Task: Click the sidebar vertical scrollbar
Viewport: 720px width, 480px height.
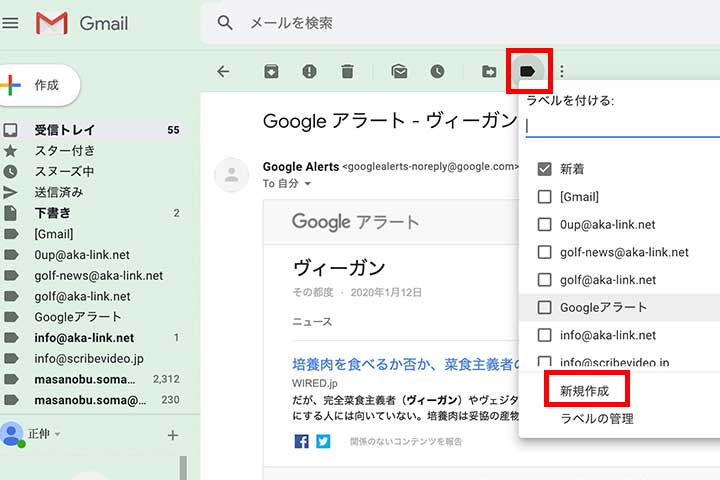Action: (x=183, y=468)
